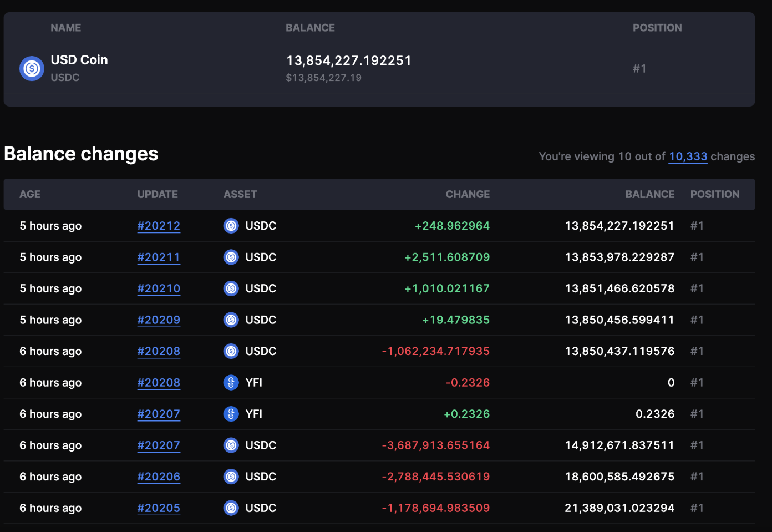Click YFI icon in the +0.2326 row
Image resolution: width=772 pixels, height=532 pixels.
[x=231, y=414]
